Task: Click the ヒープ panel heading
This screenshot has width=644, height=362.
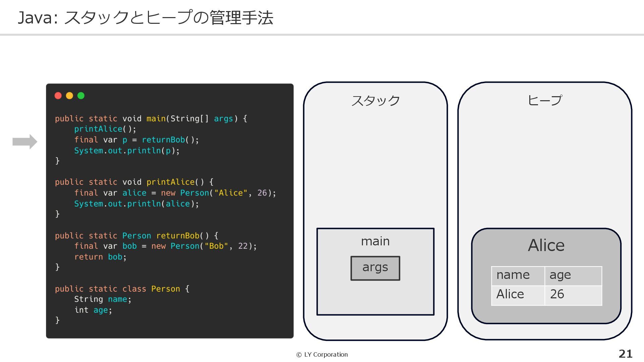Action: click(x=545, y=100)
